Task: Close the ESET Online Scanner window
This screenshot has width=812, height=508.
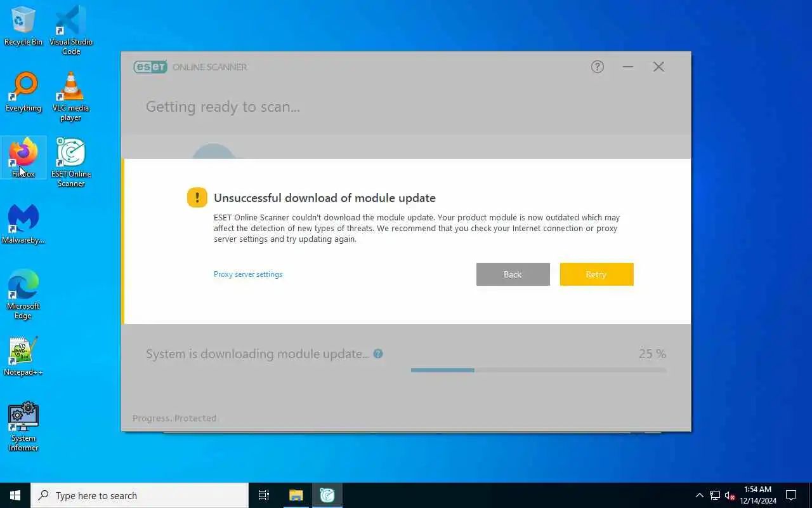Action: pos(658,67)
